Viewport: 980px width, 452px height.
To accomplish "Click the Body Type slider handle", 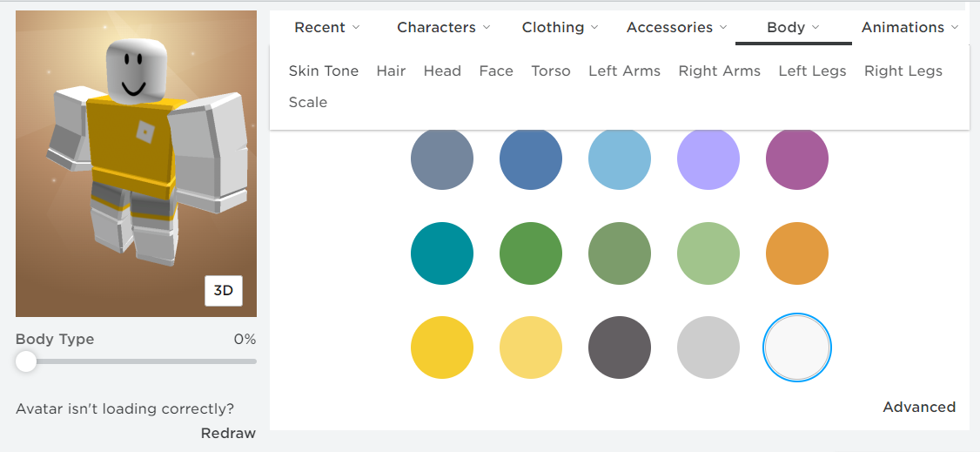I will (x=26, y=361).
